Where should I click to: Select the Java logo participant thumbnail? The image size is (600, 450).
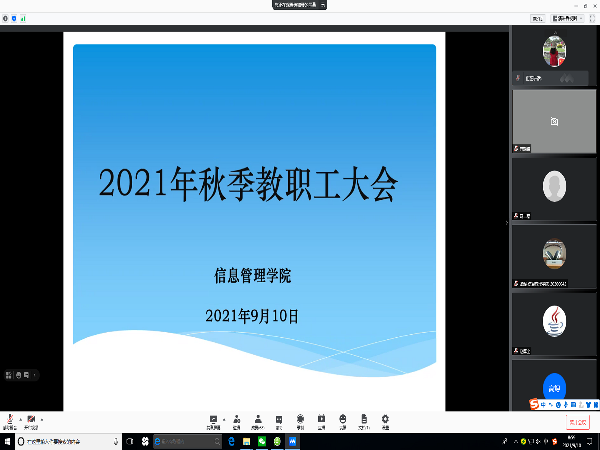[554, 320]
